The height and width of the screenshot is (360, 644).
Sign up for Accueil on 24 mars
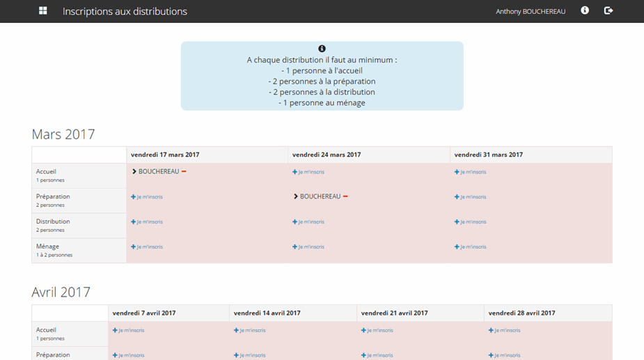tap(308, 172)
